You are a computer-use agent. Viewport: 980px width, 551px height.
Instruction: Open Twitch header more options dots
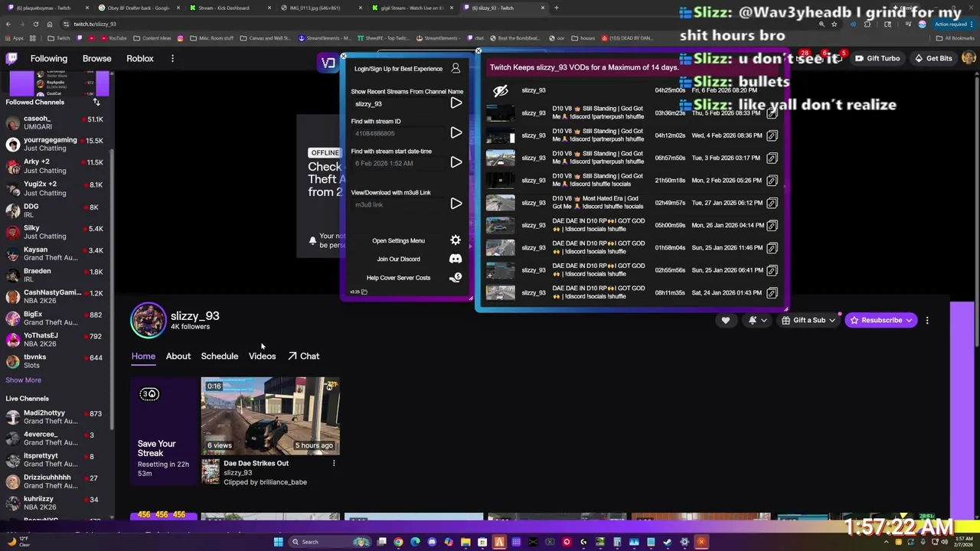pyautogui.click(x=172, y=58)
